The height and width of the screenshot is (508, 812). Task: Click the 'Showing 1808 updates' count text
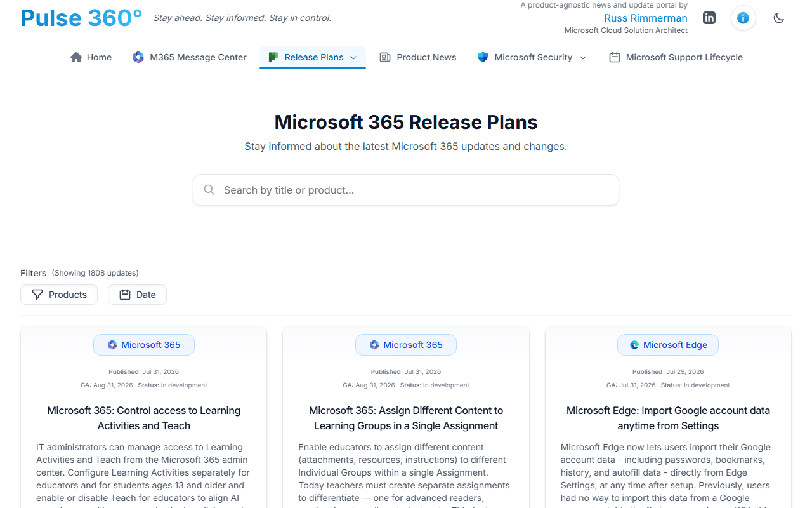coord(95,273)
